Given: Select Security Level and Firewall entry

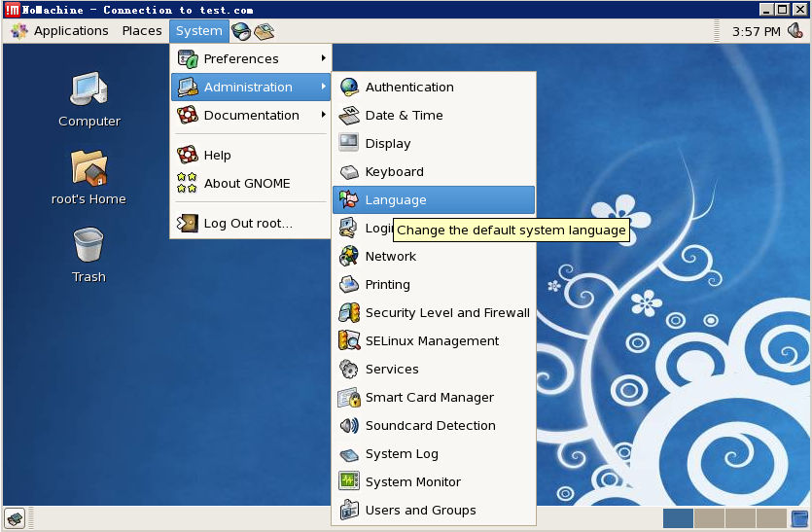Looking at the screenshot, I should (x=434, y=312).
